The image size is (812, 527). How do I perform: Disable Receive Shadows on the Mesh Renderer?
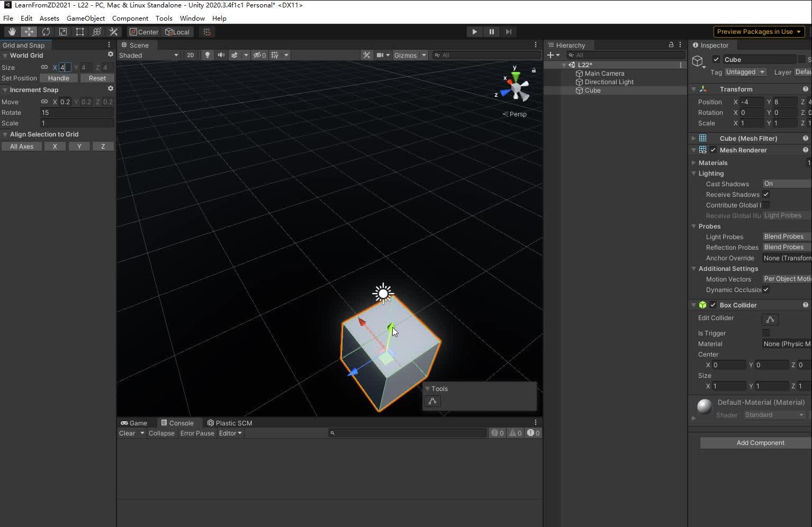[766, 194]
